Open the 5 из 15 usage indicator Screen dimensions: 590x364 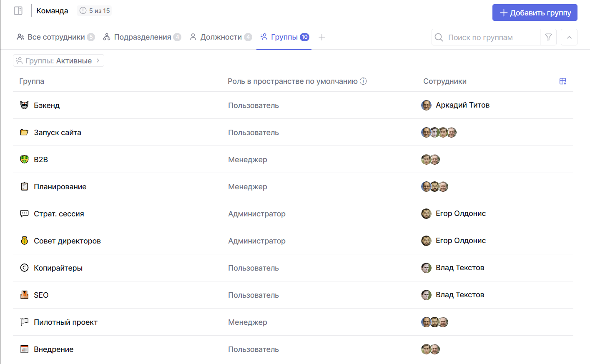click(x=95, y=11)
